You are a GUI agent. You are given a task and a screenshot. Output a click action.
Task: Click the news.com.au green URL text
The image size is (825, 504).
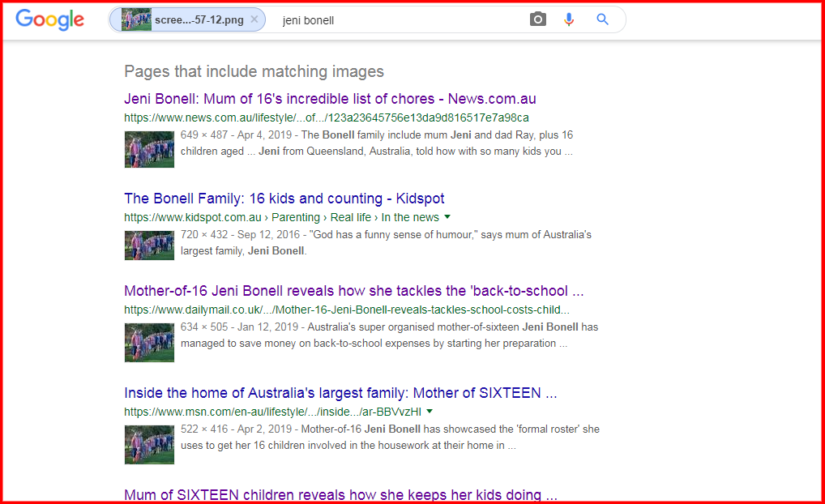tap(327, 117)
